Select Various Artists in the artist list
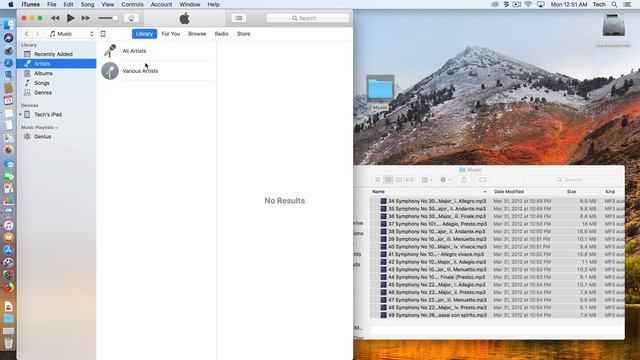The width and height of the screenshot is (640, 360). [x=158, y=71]
